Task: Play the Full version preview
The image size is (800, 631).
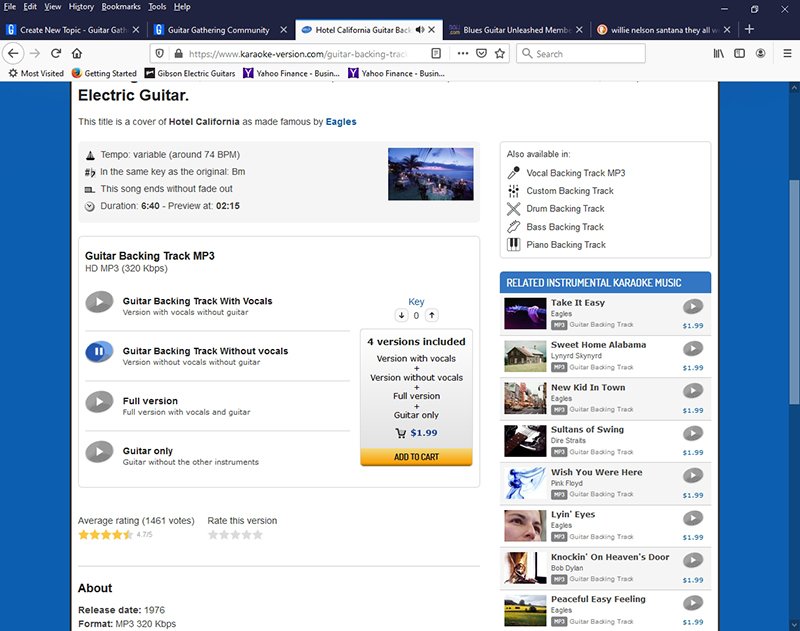Action: point(99,402)
